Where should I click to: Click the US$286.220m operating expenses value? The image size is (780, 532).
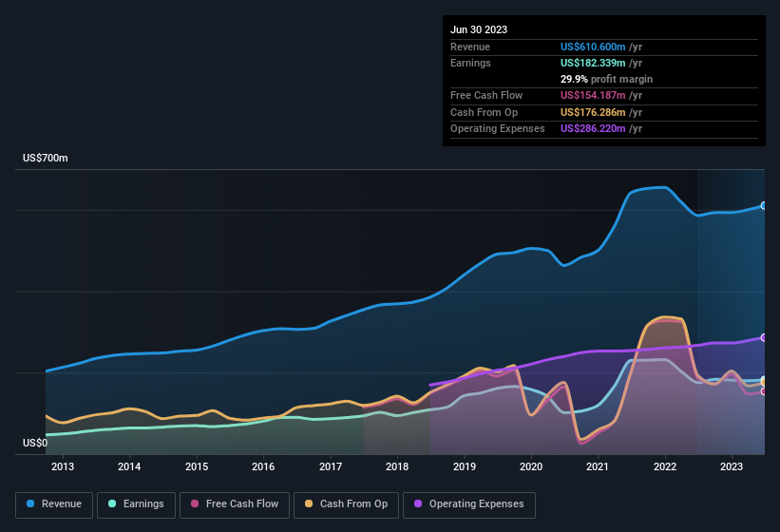[593, 129]
